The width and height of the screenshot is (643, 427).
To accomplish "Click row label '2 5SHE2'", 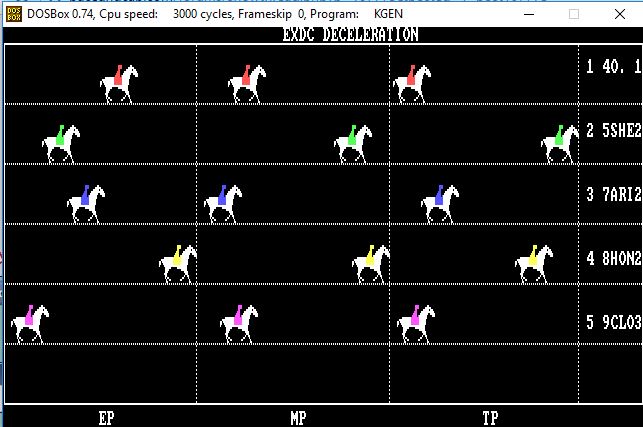I will pos(613,130).
